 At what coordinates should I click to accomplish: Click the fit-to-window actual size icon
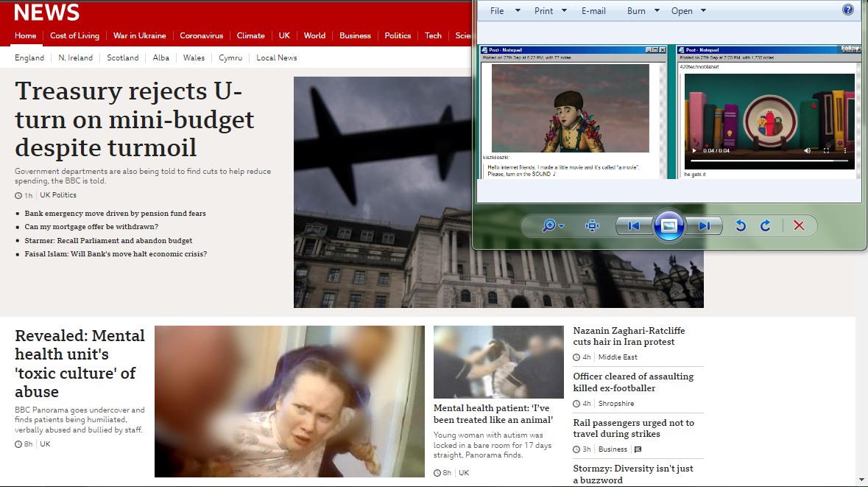click(x=592, y=225)
